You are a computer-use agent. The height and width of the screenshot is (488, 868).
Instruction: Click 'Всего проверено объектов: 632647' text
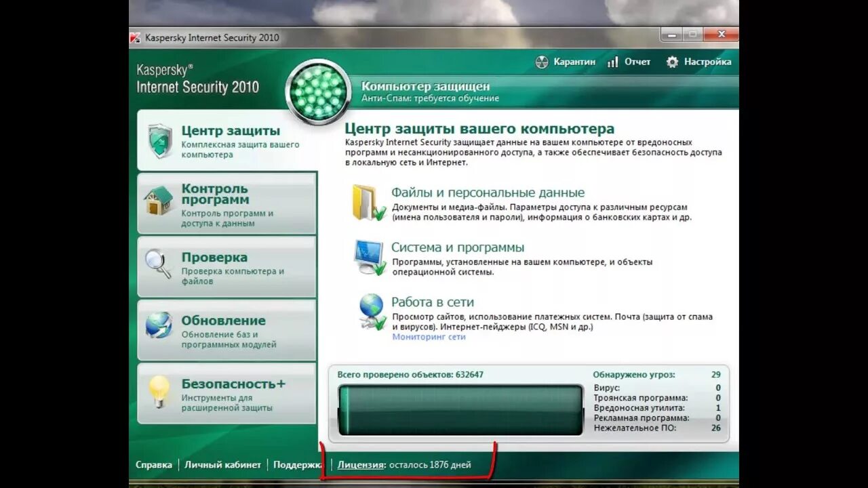click(x=410, y=374)
